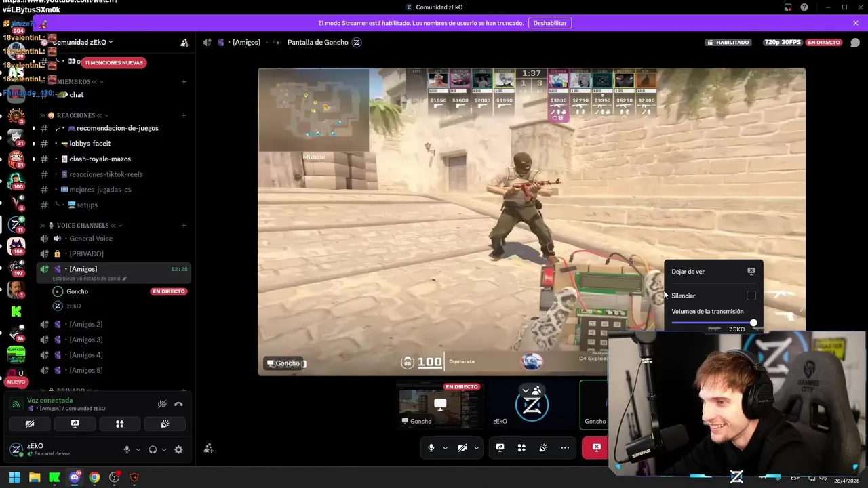Toggle camera in the call control bar
Image resolution: width=868 pixels, height=488 pixels.
click(x=462, y=448)
